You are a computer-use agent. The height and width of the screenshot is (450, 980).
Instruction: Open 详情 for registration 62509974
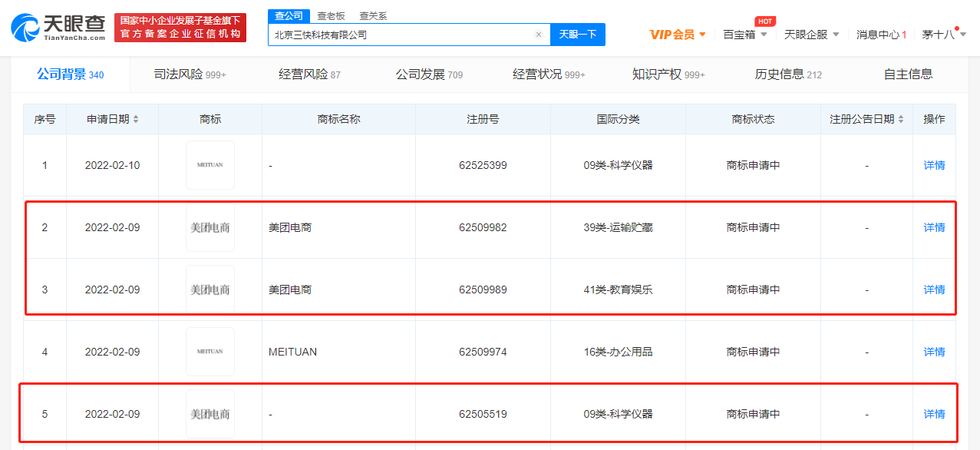point(934,352)
